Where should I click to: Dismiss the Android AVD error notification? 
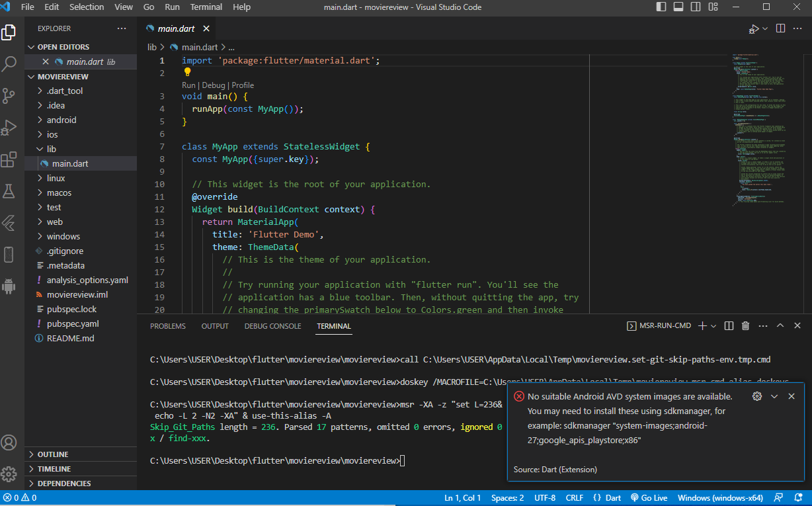point(792,396)
